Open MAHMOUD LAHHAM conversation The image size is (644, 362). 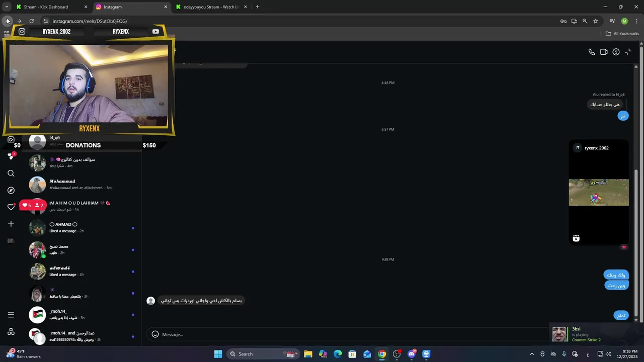82,206
